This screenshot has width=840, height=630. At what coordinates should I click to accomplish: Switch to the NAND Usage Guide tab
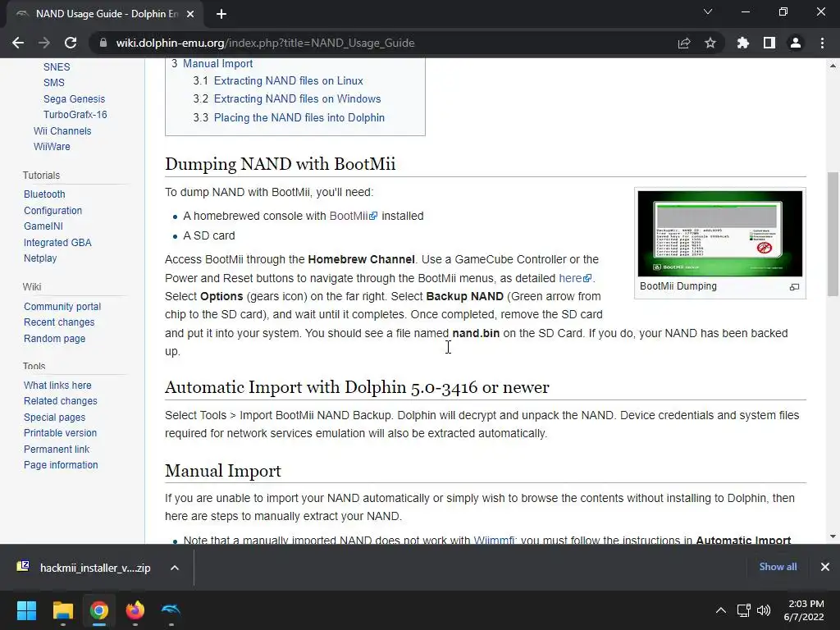tap(105, 14)
